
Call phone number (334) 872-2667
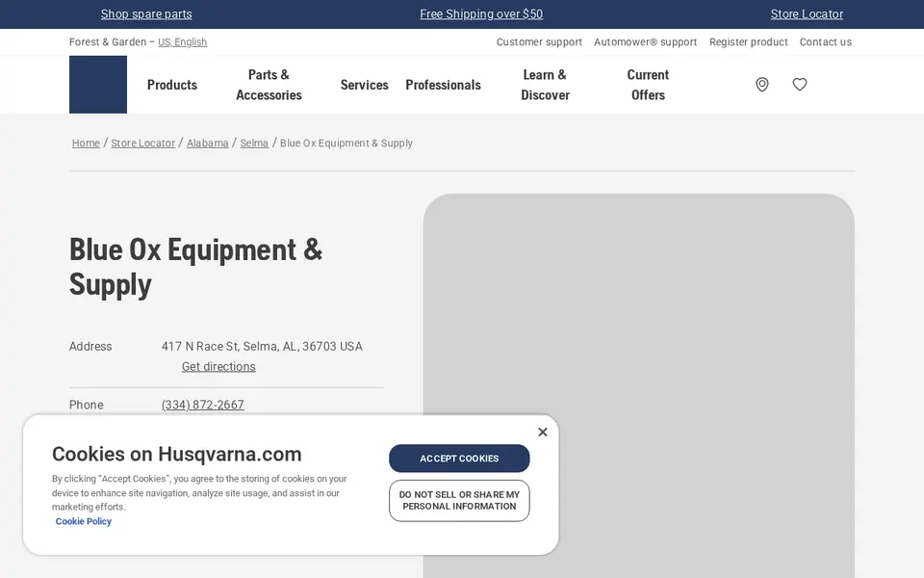click(203, 406)
